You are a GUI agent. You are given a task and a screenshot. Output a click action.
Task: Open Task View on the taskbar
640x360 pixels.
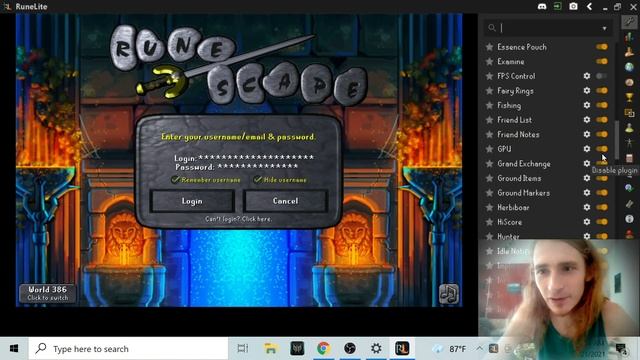tap(243, 349)
